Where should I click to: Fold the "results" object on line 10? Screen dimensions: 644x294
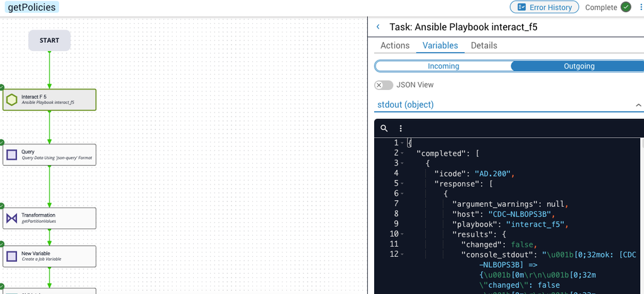click(402, 234)
